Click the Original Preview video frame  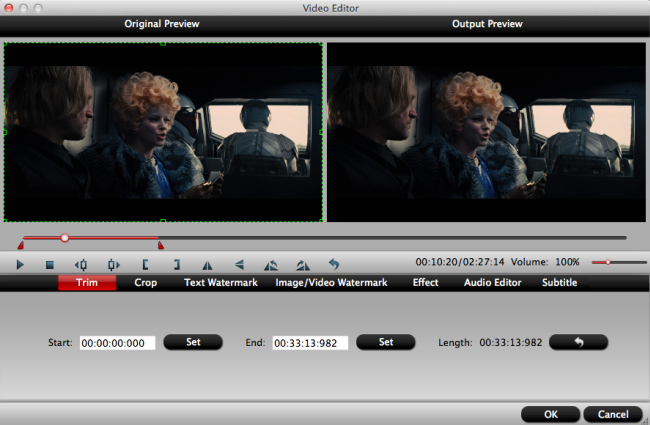tap(163, 132)
